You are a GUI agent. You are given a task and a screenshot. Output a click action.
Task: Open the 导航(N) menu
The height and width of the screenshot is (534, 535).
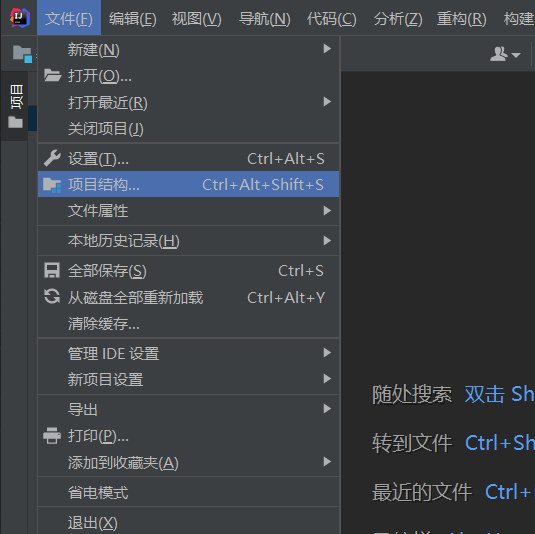[x=264, y=18]
